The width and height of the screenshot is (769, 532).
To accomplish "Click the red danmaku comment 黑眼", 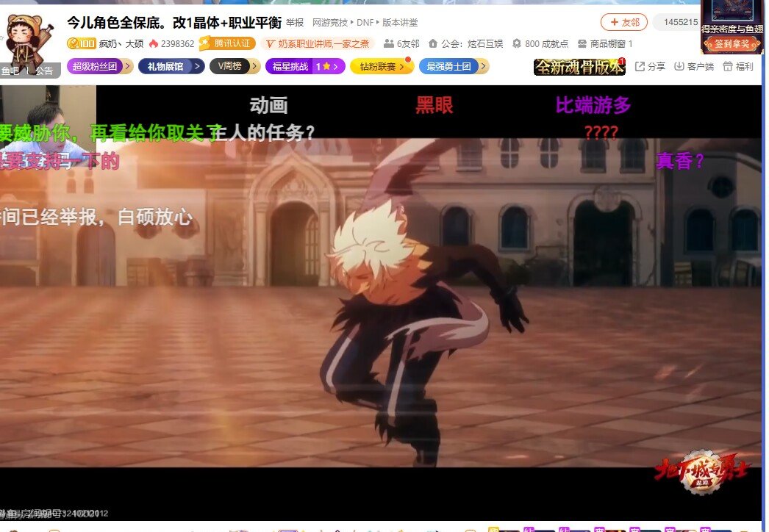I will [x=434, y=105].
